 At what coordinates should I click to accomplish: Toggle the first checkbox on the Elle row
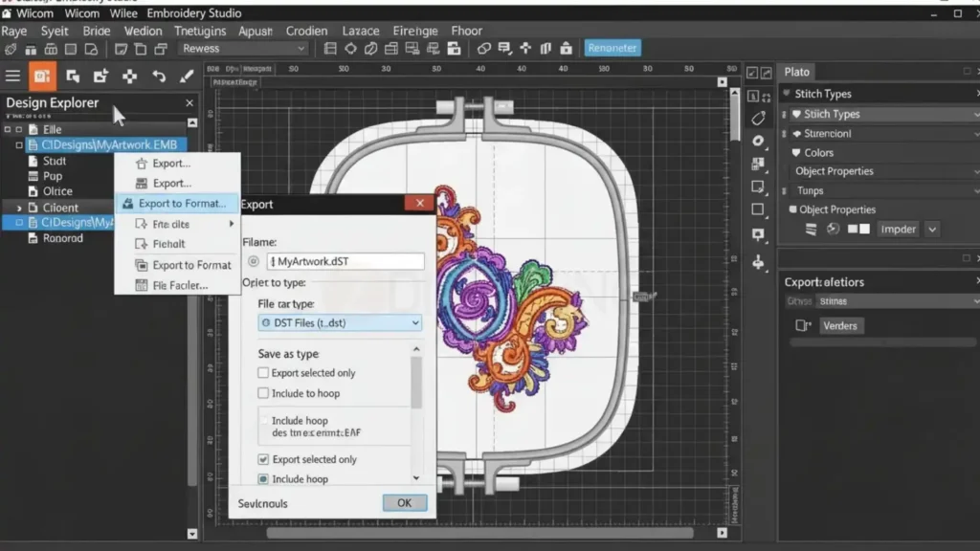[8, 129]
